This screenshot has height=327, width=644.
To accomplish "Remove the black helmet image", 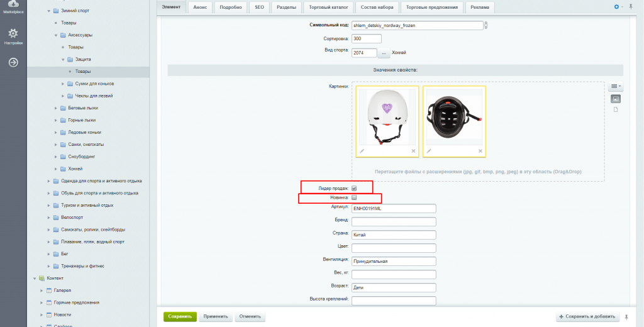I will [x=480, y=151].
